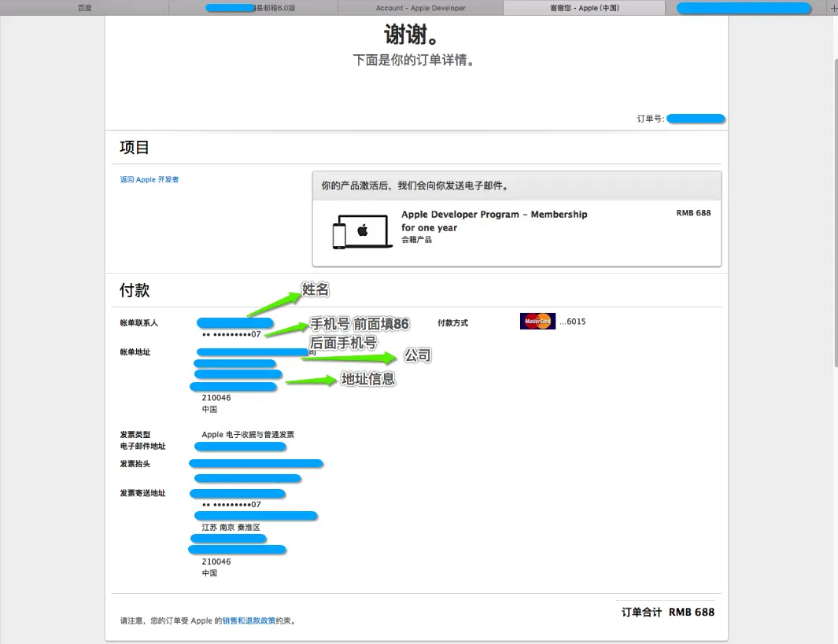
Task: Click the 返回 Apple 开发者 link
Action: (149, 179)
